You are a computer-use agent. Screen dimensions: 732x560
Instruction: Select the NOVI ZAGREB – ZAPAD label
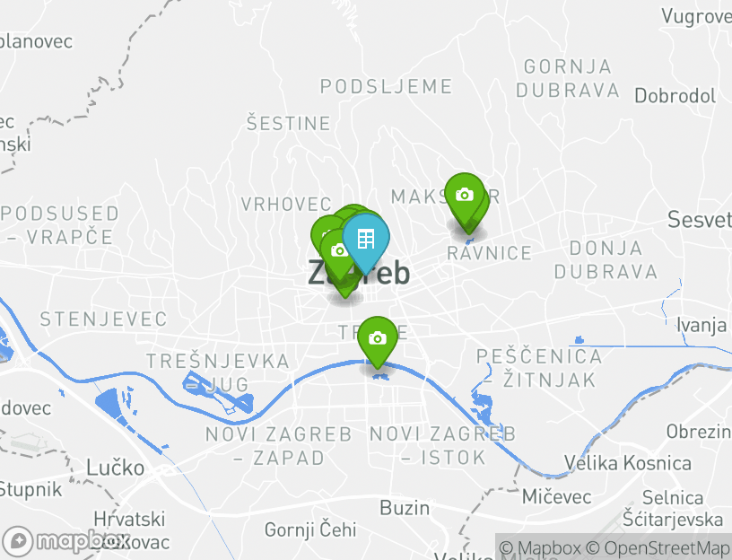pyautogui.click(x=279, y=446)
